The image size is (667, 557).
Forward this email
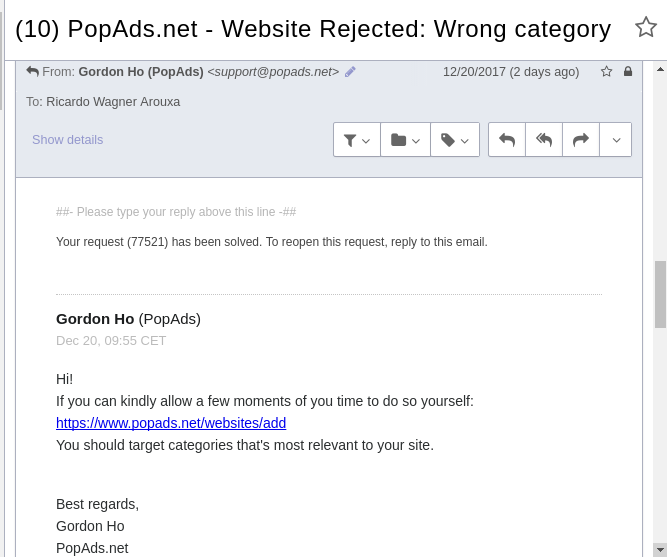[x=581, y=140]
